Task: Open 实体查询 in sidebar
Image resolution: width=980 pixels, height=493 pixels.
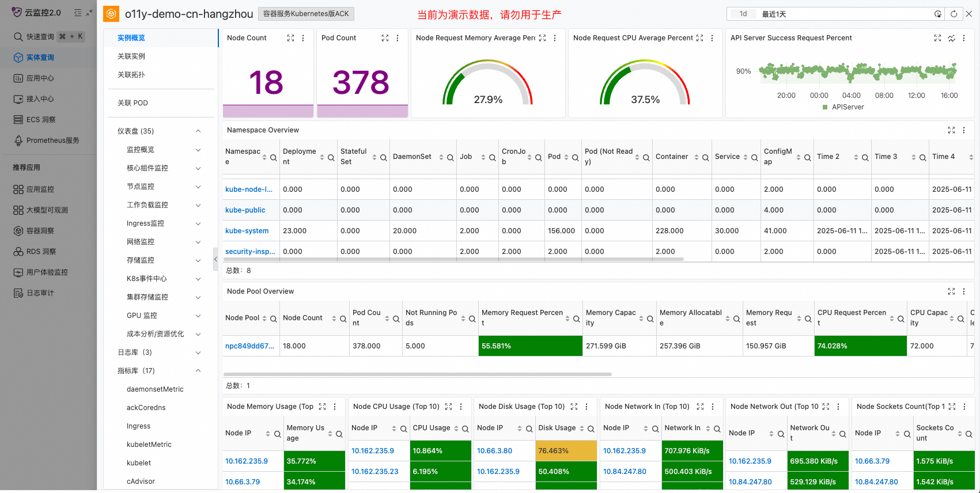Action: pos(40,58)
